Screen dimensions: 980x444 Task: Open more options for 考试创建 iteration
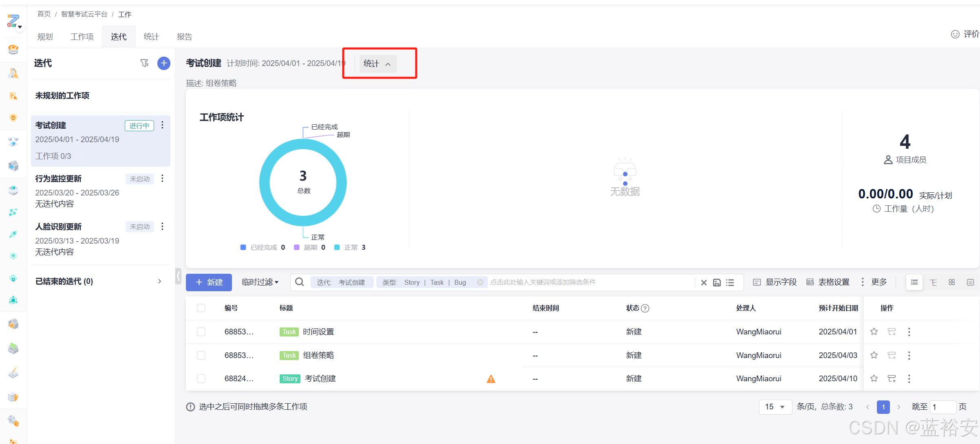click(x=162, y=125)
